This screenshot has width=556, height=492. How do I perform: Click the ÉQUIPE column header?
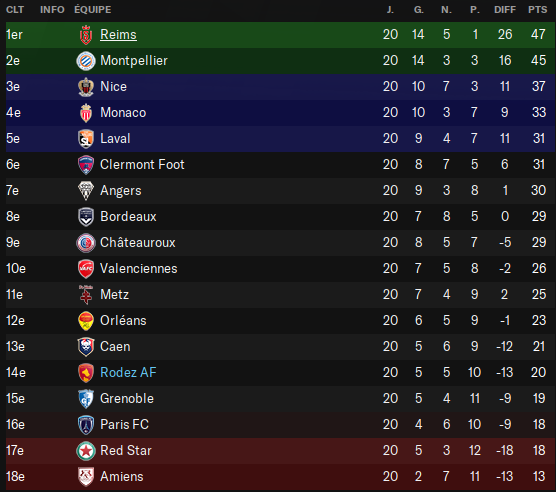(93, 10)
